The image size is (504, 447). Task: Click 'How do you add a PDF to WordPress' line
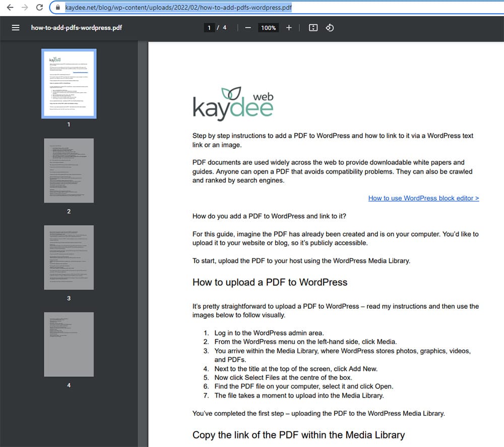click(x=269, y=216)
